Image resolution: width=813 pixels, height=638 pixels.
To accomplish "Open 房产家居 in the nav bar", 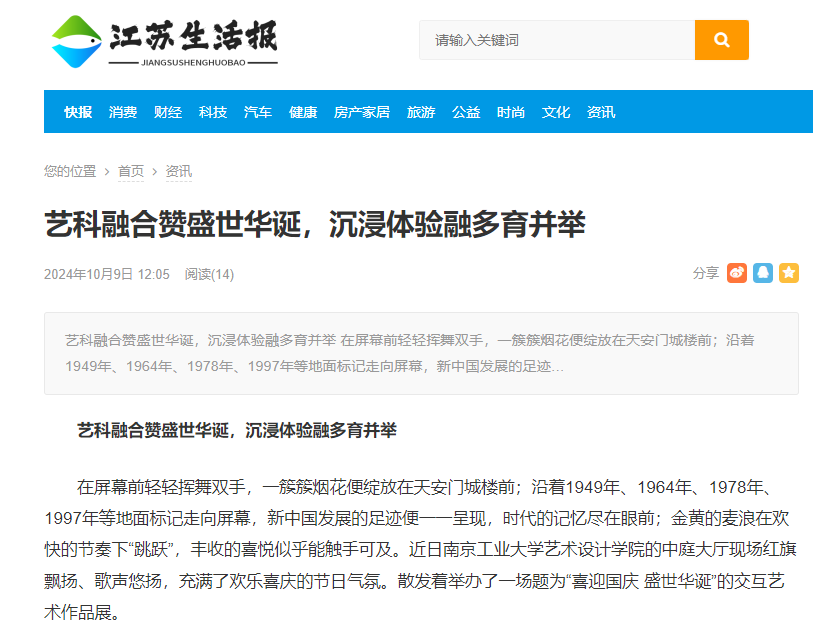I will point(362,112).
